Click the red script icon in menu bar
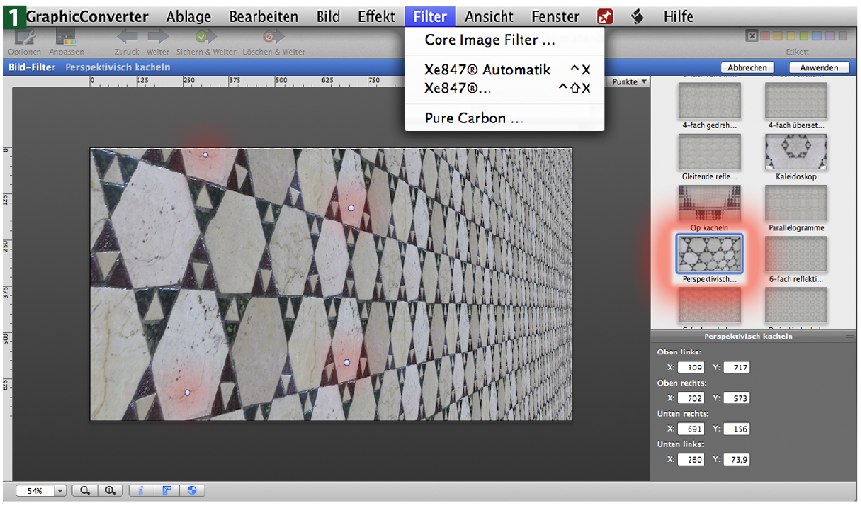 605,17
